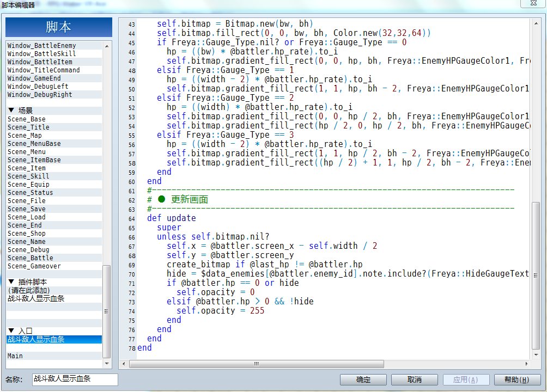Select Scene_Debug script
The height and width of the screenshot is (392, 547).
[54, 250]
